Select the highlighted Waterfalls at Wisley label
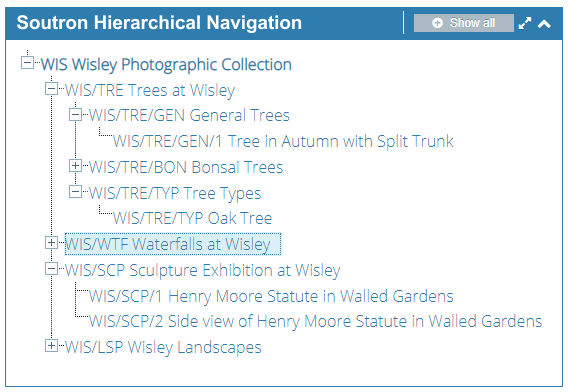Screen dimensions: 569x392 (x=173, y=244)
